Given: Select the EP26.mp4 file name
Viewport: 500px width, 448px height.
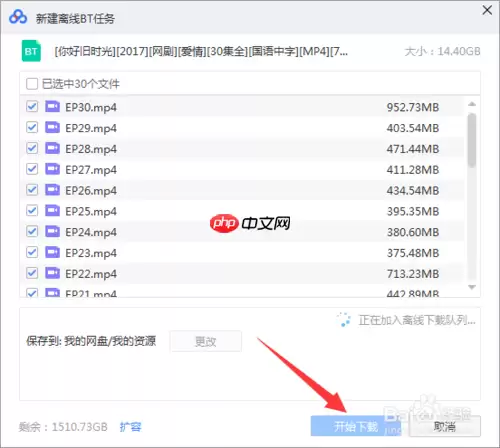Looking at the screenshot, I should coord(91,191).
